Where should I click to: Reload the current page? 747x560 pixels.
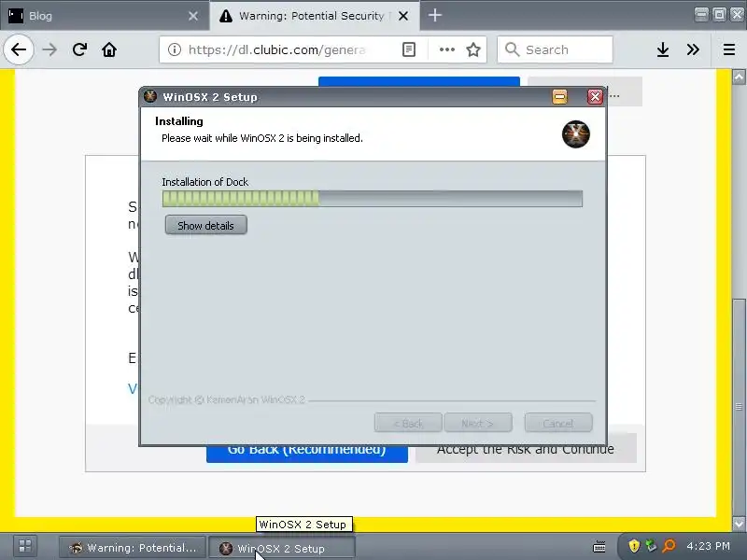[79, 49]
